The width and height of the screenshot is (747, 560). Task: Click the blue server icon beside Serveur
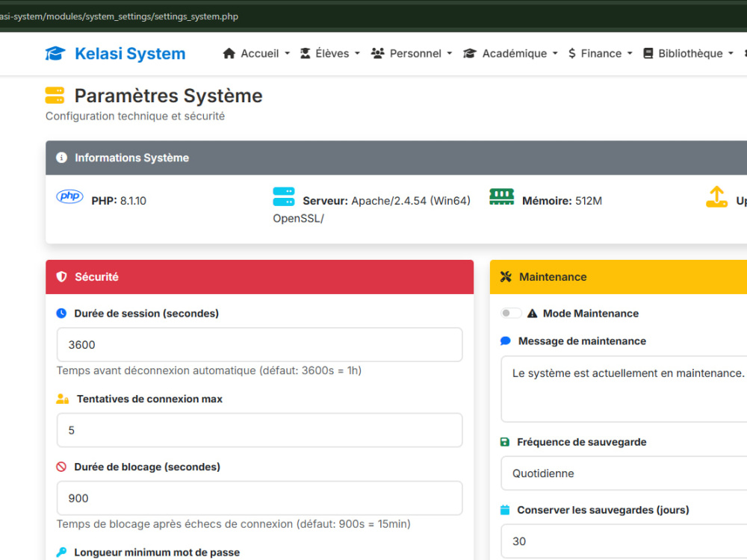pyautogui.click(x=283, y=196)
